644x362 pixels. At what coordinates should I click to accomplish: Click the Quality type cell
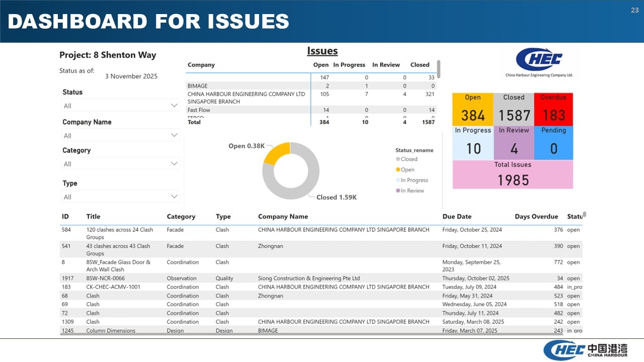[x=224, y=279]
